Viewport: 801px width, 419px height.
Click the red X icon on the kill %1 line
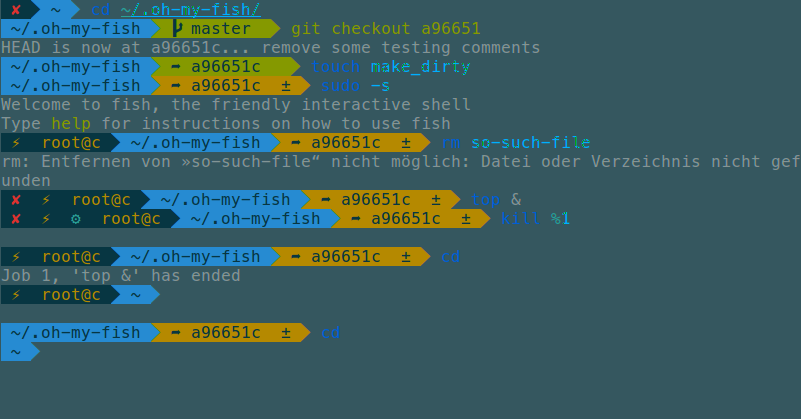click(x=16, y=219)
